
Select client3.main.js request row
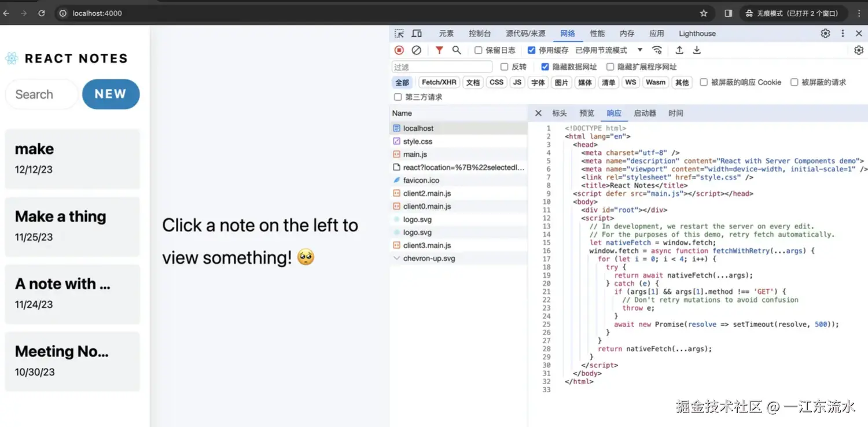pos(458,245)
